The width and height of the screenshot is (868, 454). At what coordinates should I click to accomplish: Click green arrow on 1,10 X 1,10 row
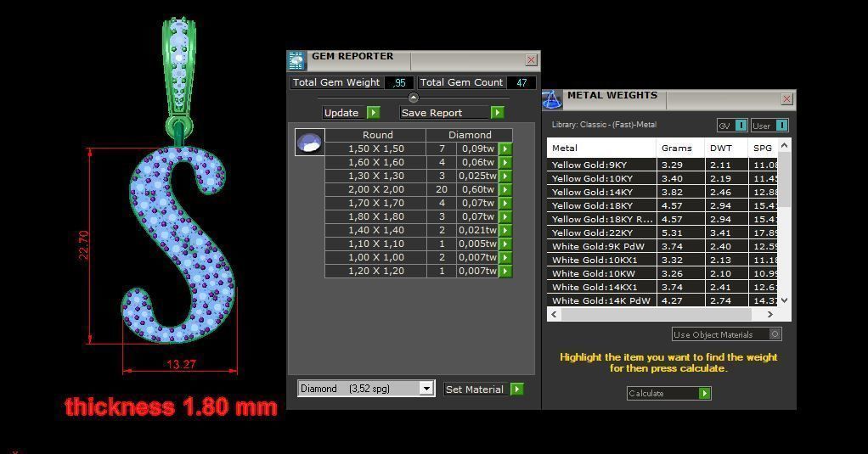click(x=504, y=244)
